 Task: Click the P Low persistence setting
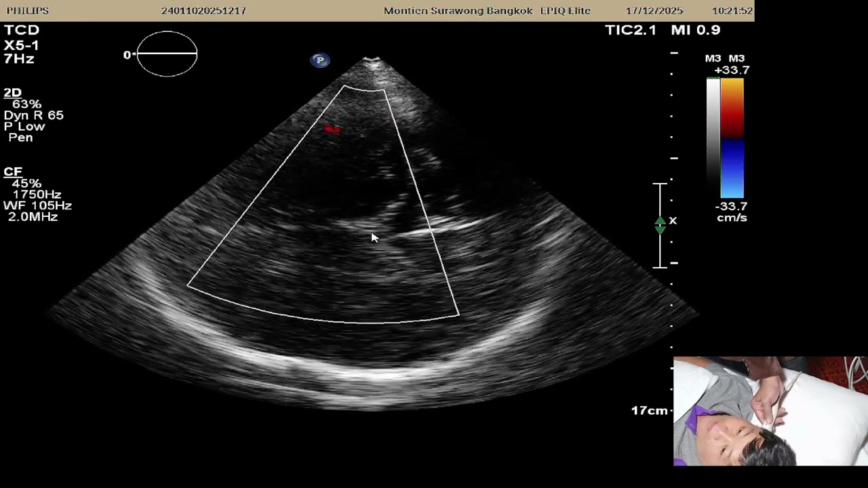pos(24,127)
